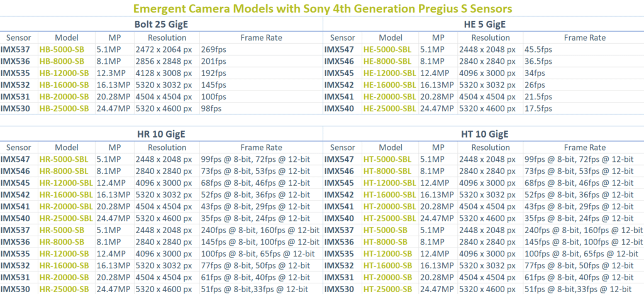Open the HB-5000-SB model entry
Screen dimensions: 644x294
(62, 50)
